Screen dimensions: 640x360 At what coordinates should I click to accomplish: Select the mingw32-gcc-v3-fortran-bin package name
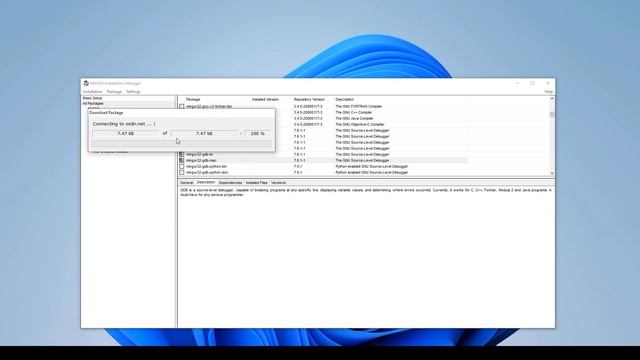(x=209, y=107)
